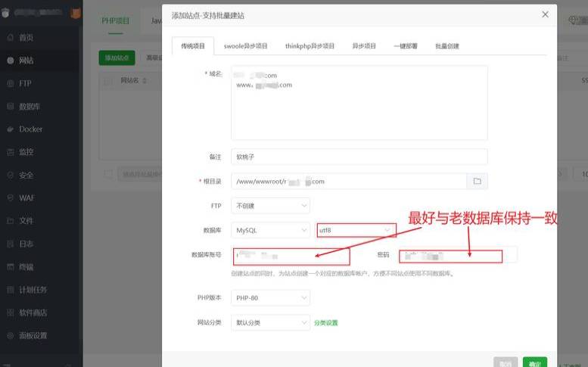588x367 pixels.
Task: Click the 分类设置 link
Action: point(326,323)
